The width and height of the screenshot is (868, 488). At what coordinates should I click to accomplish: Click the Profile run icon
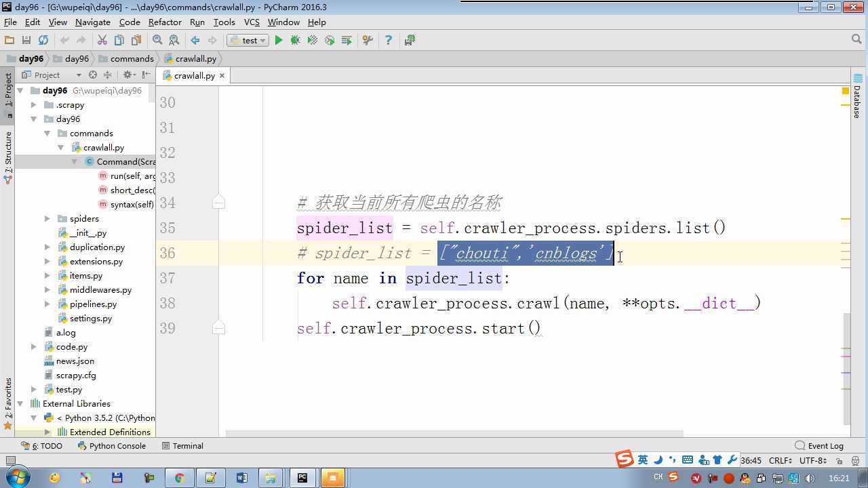330,41
